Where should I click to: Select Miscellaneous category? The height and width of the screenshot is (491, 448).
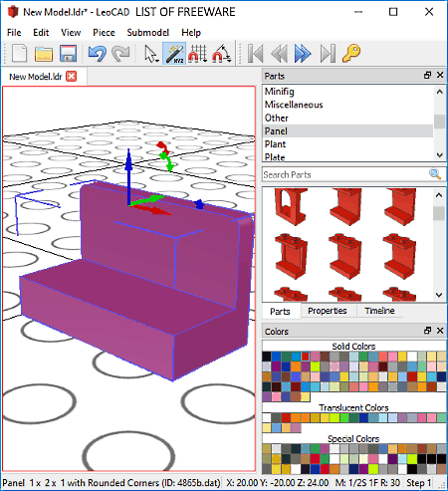(x=347, y=105)
